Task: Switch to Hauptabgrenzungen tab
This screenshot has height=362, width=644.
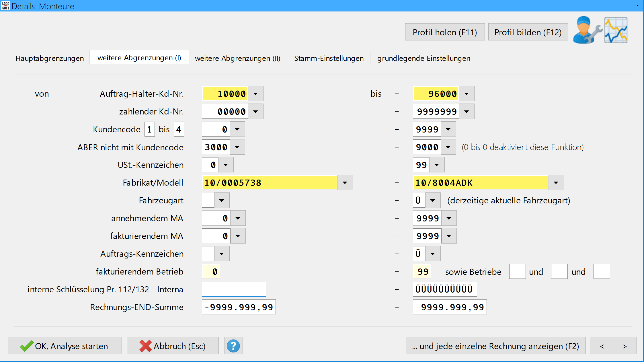Action: pos(50,58)
